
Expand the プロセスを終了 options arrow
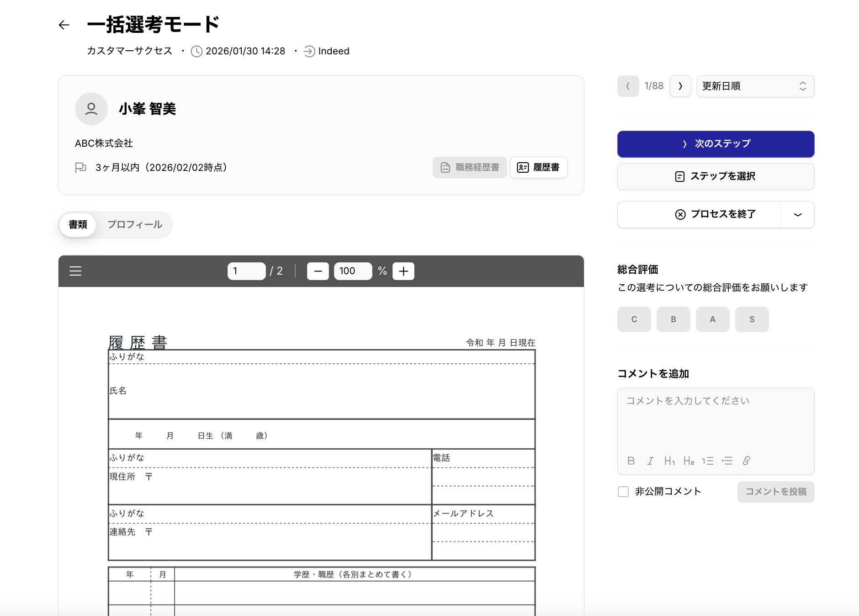pos(798,214)
